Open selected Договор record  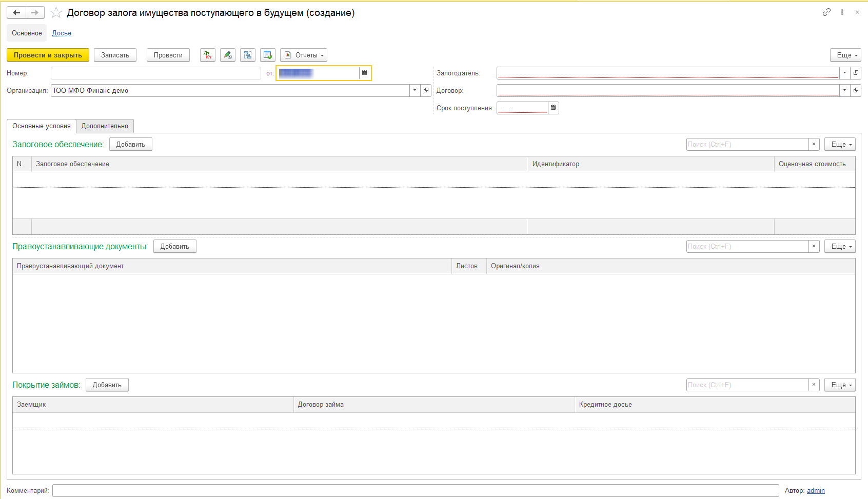pos(856,90)
